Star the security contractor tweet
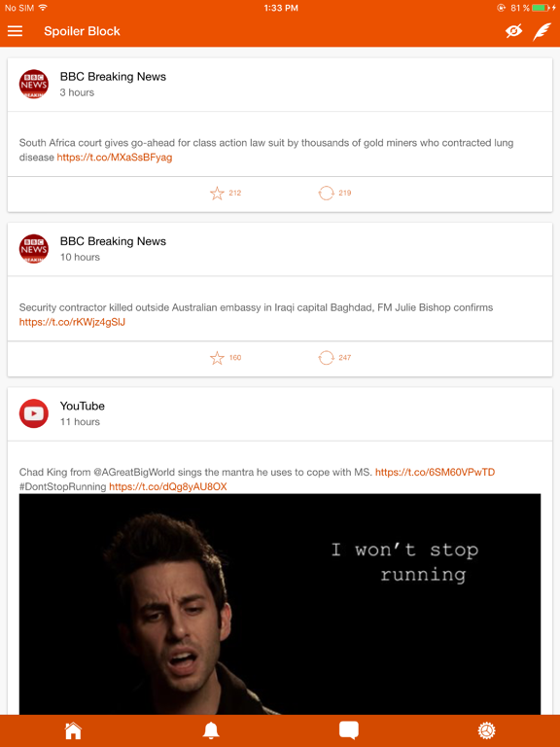The image size is (560, 747). 217,358
